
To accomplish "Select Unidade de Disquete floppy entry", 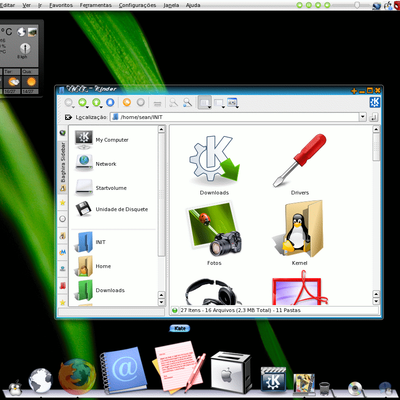I will click(x=111, y=209).
